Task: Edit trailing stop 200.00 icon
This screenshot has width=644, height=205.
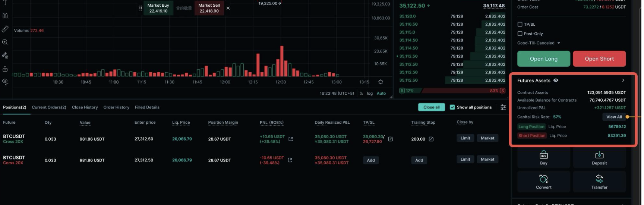Action: [x=431, y=139]
